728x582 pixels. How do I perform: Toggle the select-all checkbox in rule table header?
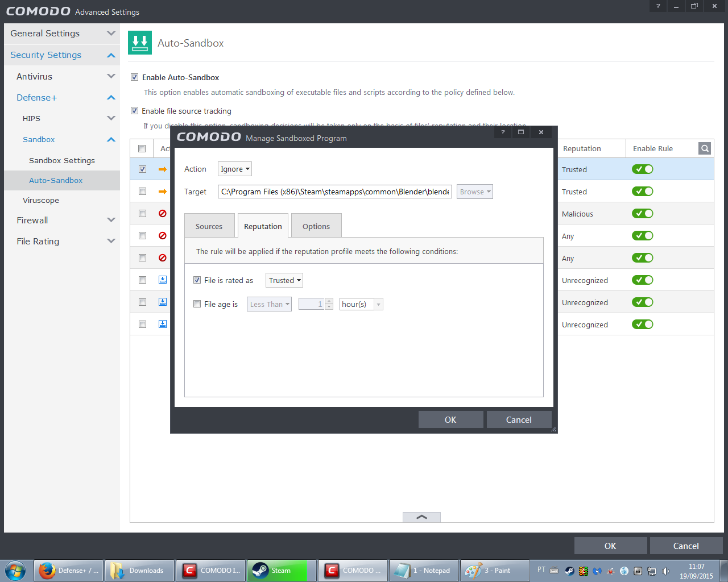pos(142,148)
